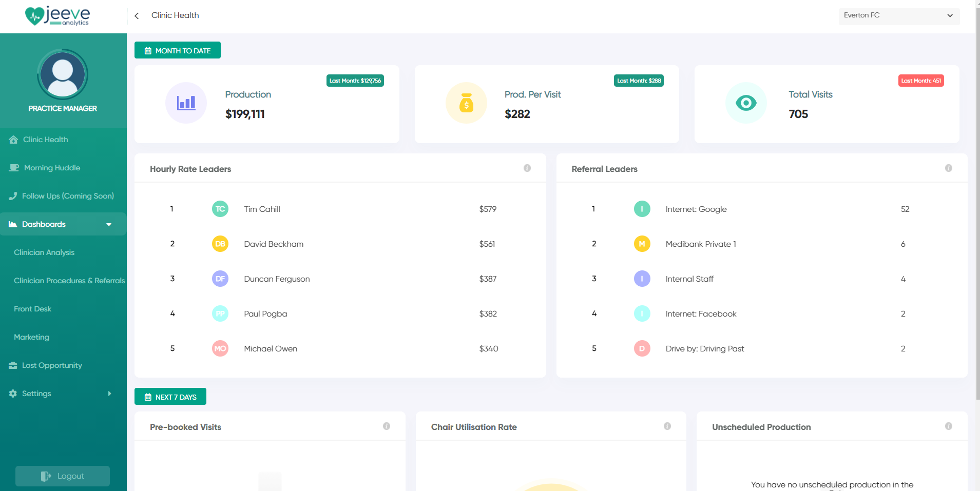The height and width of the screenshot is (491, 980).
Task: Go back using the arrow beside Clinic Health
Action: 137,16
